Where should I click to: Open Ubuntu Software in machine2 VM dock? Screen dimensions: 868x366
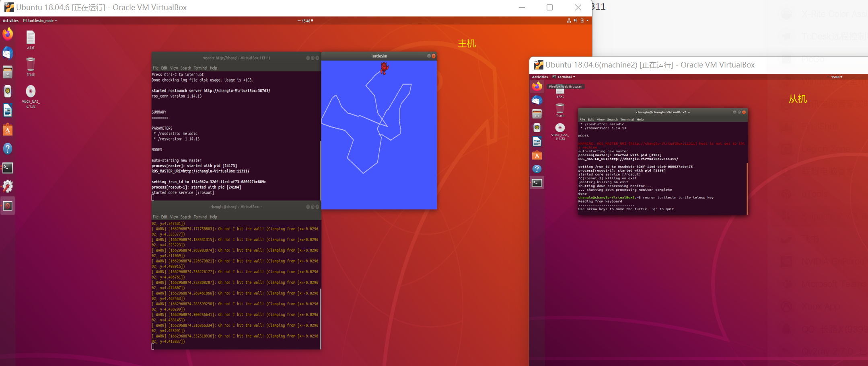pyautogui.click(x=537, y=155)
